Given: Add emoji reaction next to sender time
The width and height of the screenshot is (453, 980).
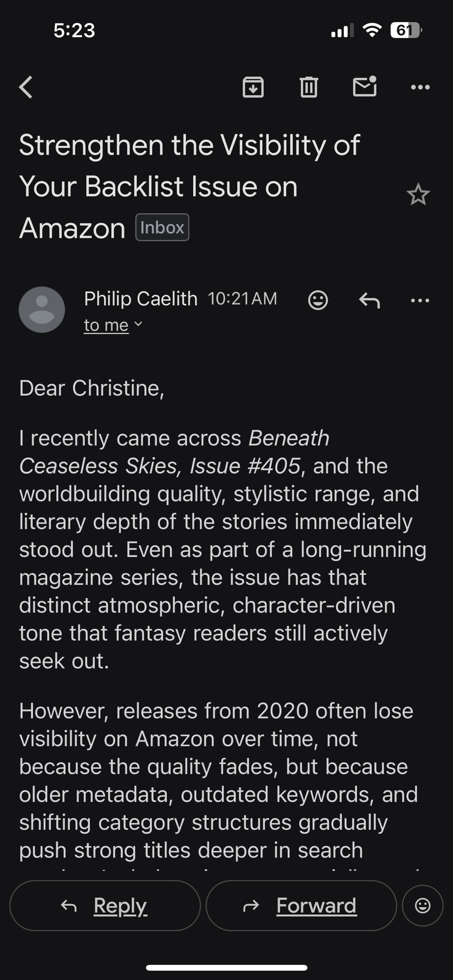Looking at the screenshot, I should [x=318, y=300].
